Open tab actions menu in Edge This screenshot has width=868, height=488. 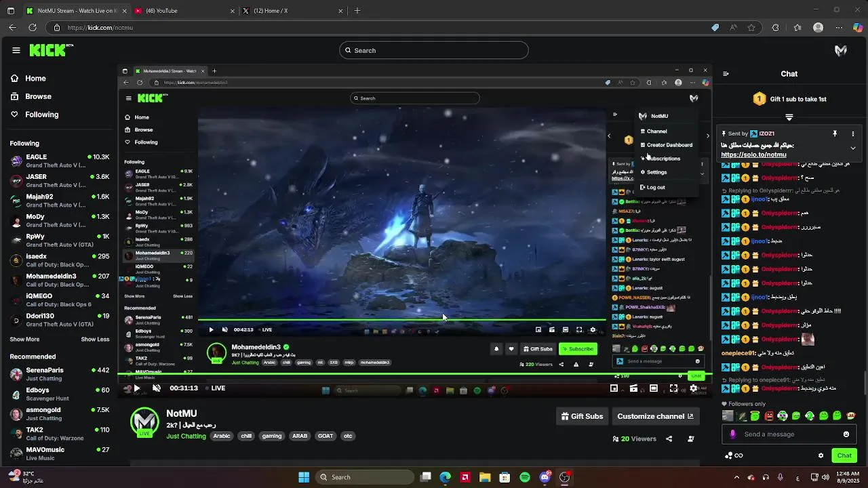(x=10, y=11)
